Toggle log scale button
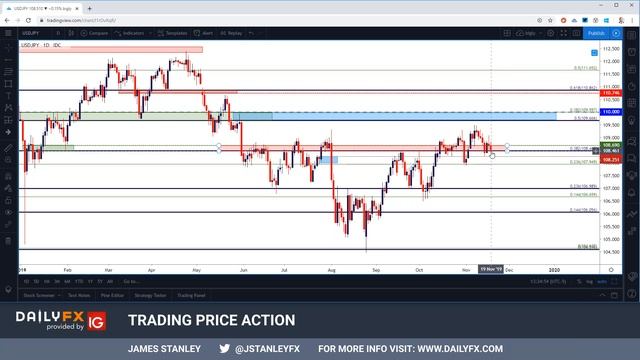The height and width of the screenshot is (360, 640). [x=589, y=282]
